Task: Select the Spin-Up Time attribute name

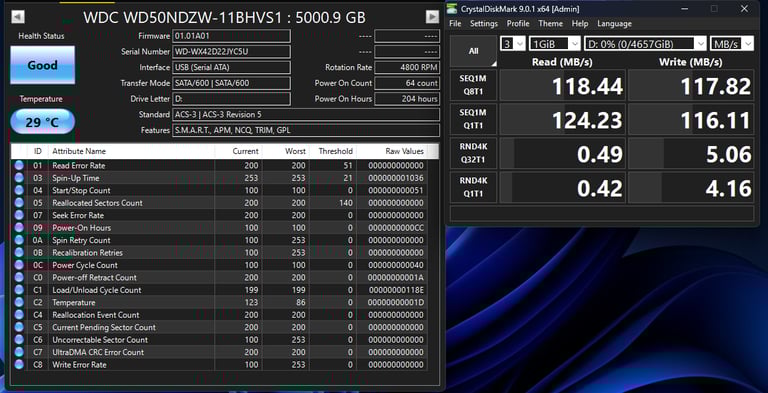Action: coord(75,178)
